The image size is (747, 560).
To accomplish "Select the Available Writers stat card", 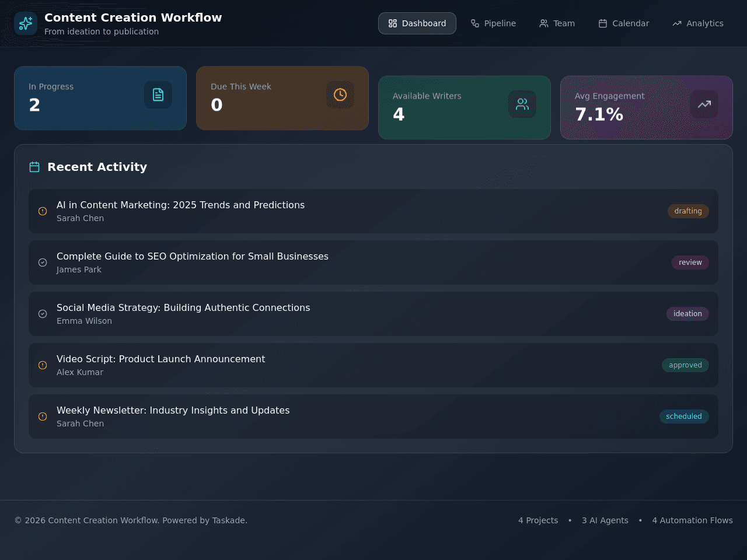I will point(465,107).
